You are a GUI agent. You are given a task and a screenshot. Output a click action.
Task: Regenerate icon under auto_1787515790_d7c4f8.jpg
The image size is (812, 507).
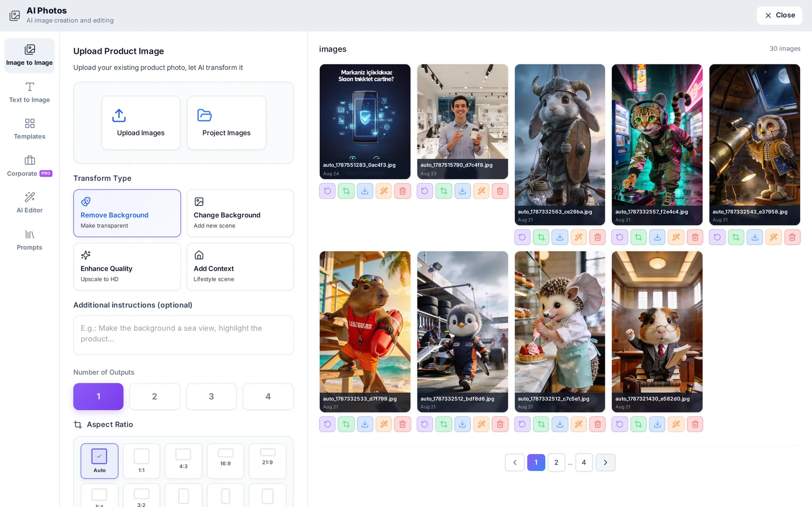click(425, 191)
